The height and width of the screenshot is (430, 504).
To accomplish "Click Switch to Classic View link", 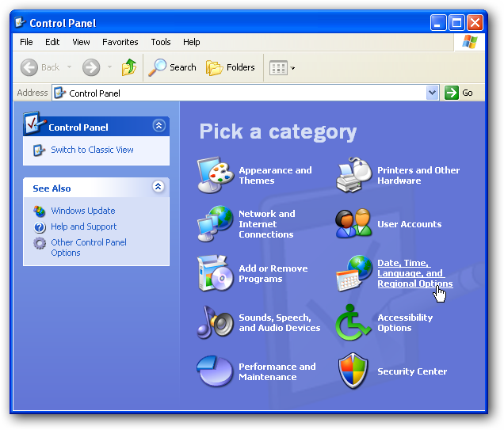I will 92,150.
